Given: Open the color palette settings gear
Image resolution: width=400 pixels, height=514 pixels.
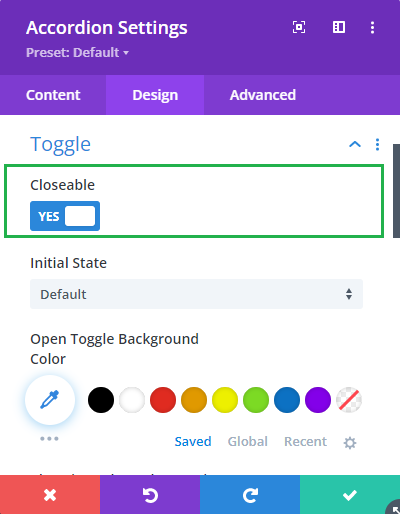Looking at the screenshot, I should (350, 443).
